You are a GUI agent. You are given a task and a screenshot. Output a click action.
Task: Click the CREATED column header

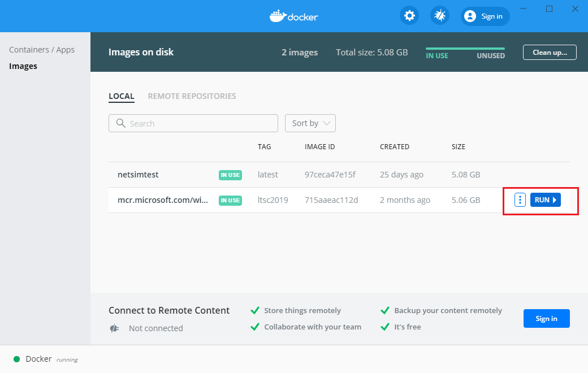coord(395,147)
